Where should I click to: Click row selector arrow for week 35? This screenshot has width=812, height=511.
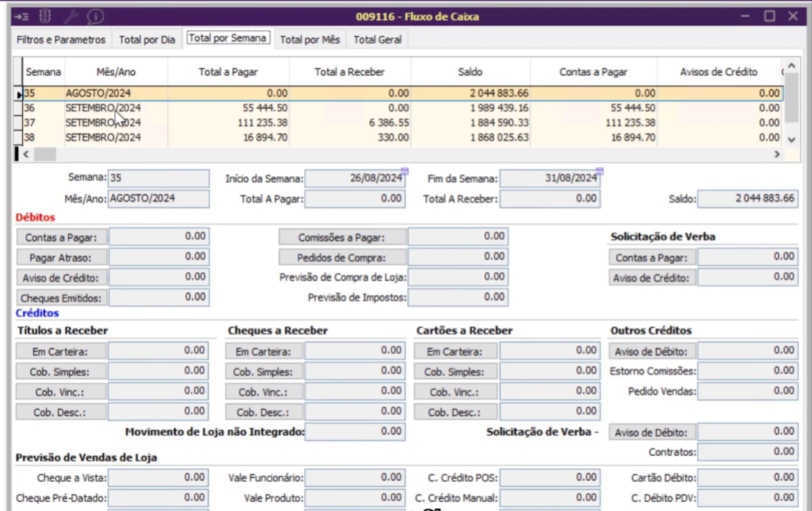[18, 93]
